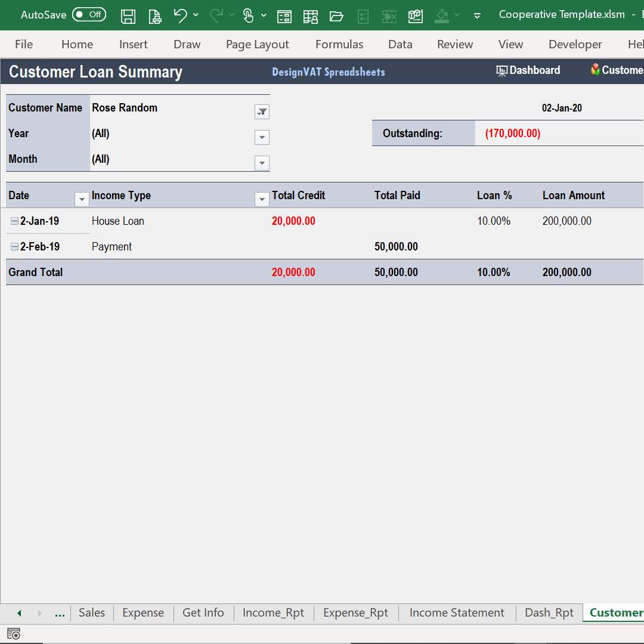Open Print Preview from the Quick Access Toolbar
This screenshot has width=644, height=644.
(x=155, y=16)
